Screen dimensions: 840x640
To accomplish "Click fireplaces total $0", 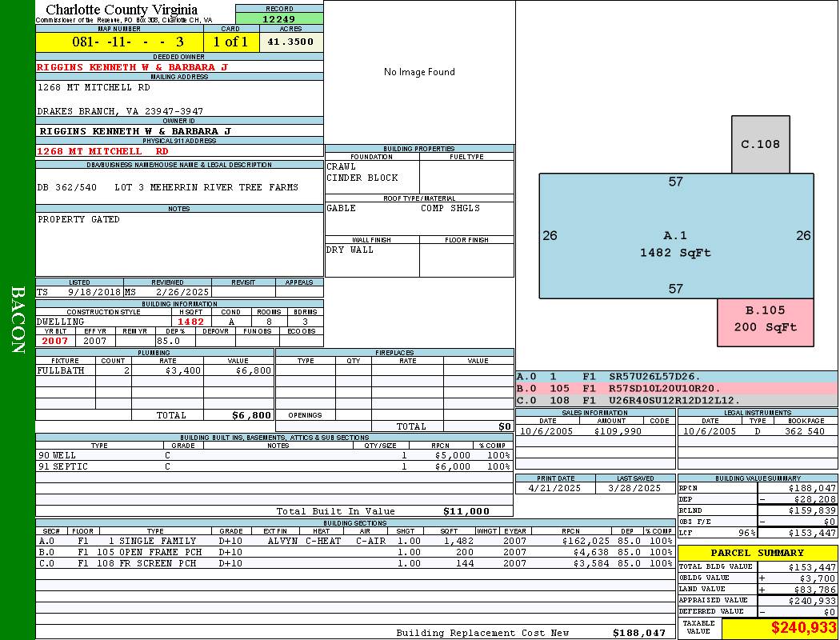I will [505, 426].
